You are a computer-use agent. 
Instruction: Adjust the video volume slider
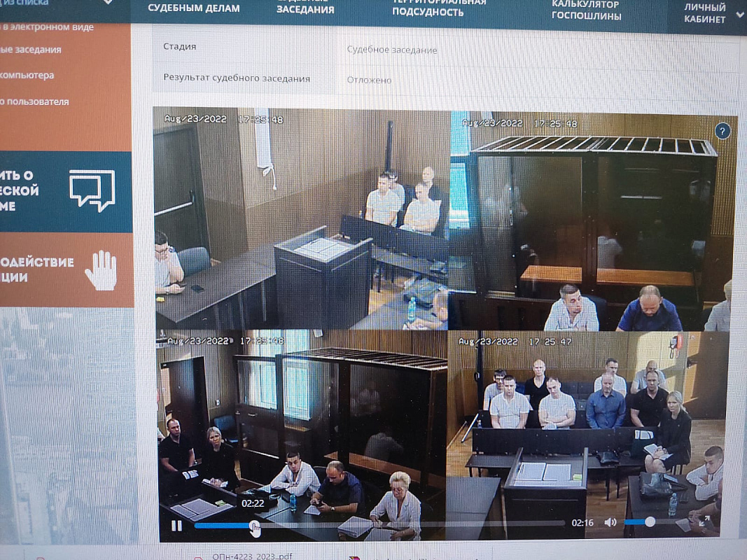tap(648, 521)
